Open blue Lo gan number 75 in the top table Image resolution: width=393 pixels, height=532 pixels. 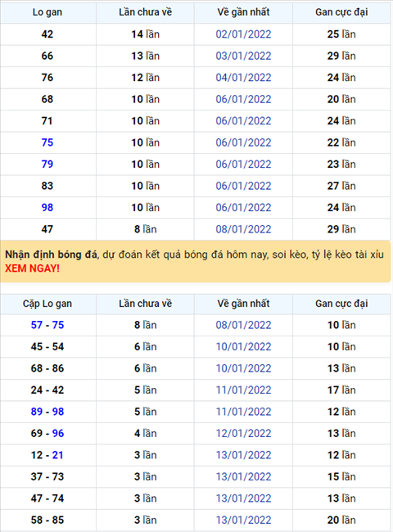coord(47,142)
